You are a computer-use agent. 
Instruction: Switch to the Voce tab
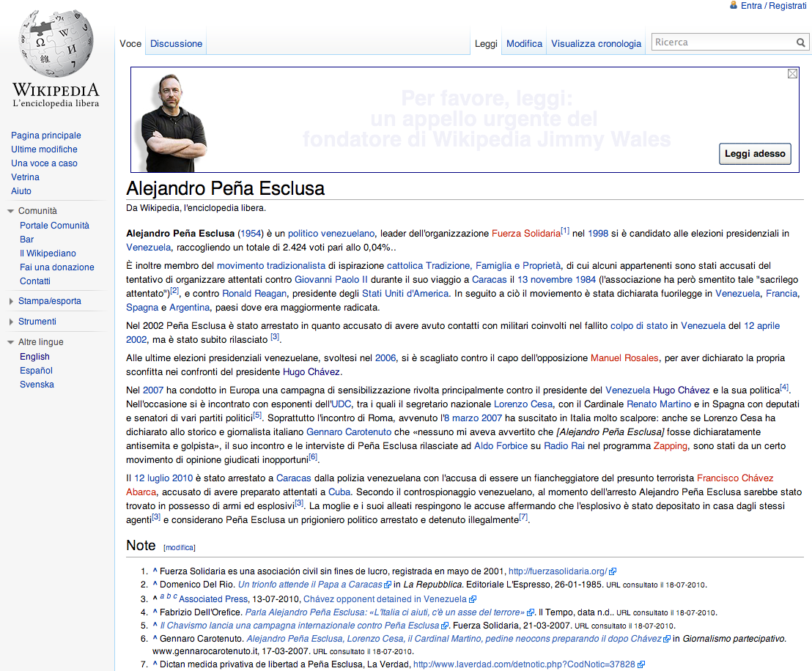[x=130, y=44]
